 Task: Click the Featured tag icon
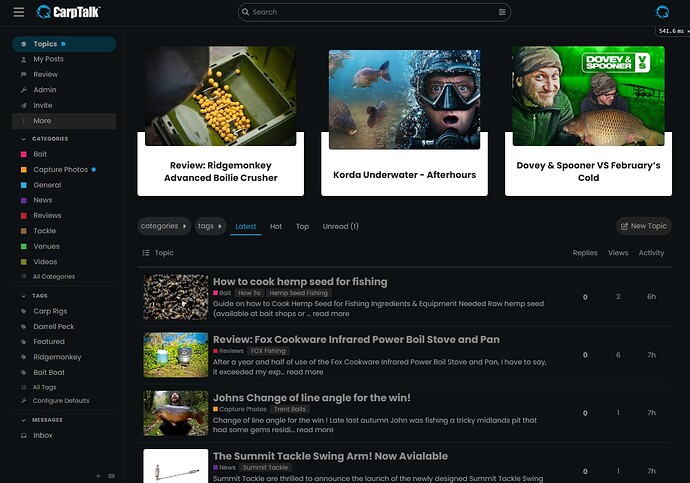click(24, 342)
